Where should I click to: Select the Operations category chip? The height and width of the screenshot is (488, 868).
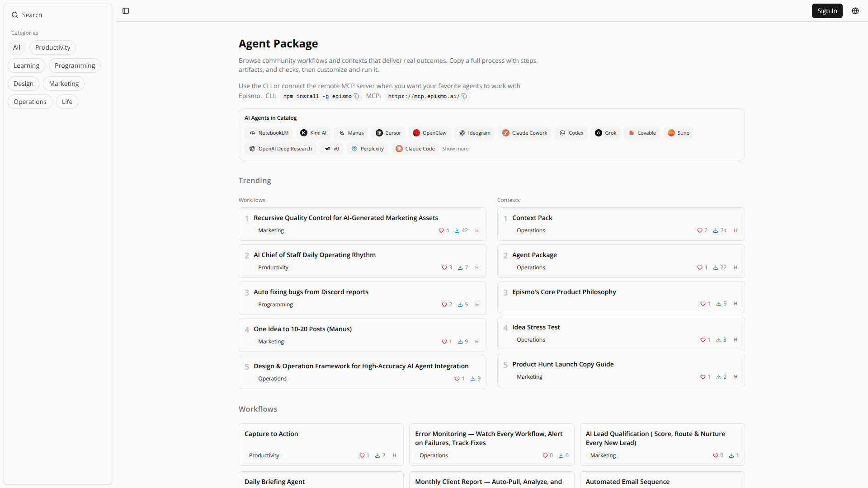point(30,102)
